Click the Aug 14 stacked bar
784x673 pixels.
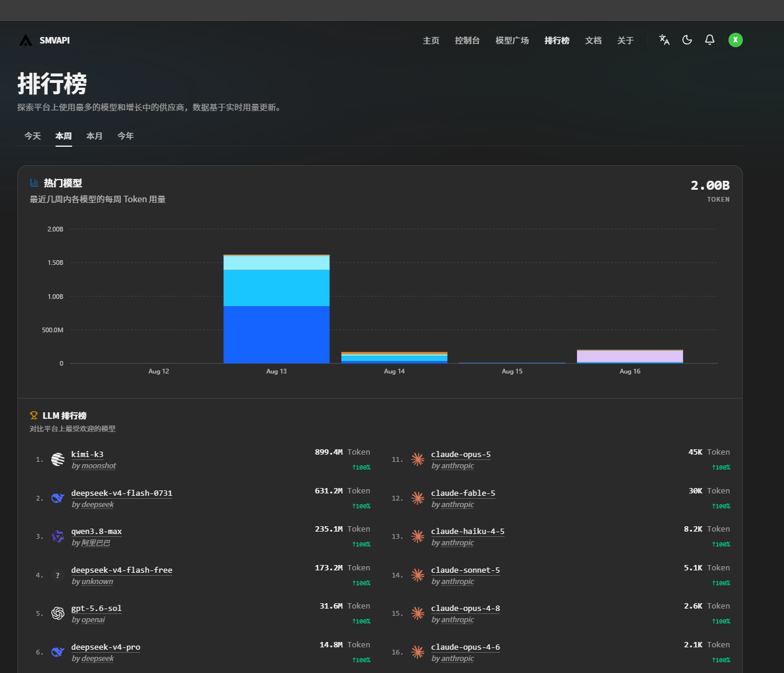[x=394, y=357]
